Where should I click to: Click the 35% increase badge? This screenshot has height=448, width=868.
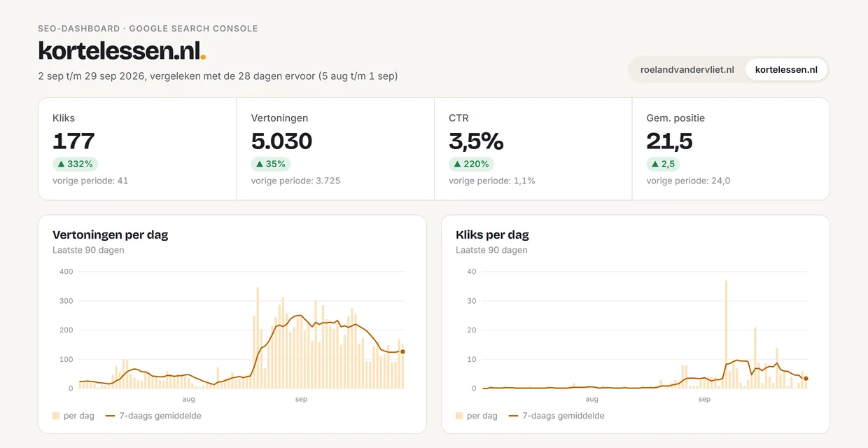271,164
